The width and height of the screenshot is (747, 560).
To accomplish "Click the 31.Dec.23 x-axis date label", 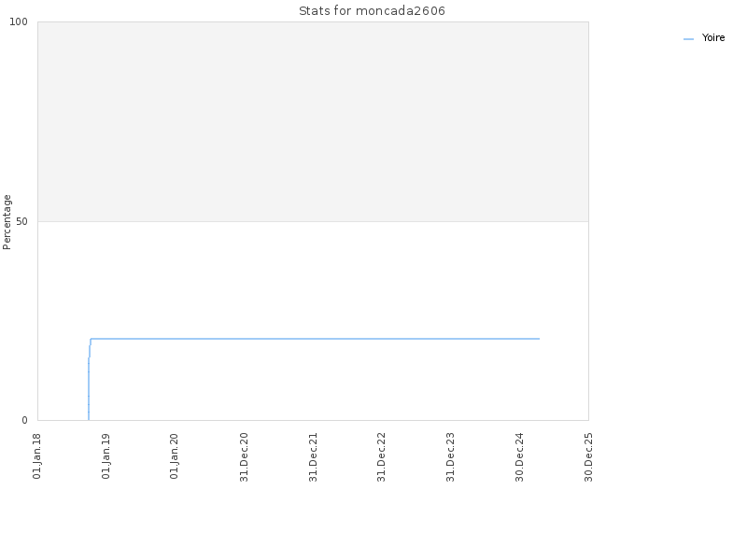I will point(450,457).
